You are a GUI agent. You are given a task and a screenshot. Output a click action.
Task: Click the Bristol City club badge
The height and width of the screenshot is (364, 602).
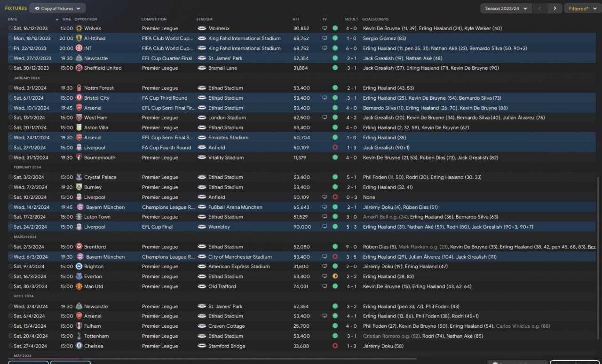[79, 98]
